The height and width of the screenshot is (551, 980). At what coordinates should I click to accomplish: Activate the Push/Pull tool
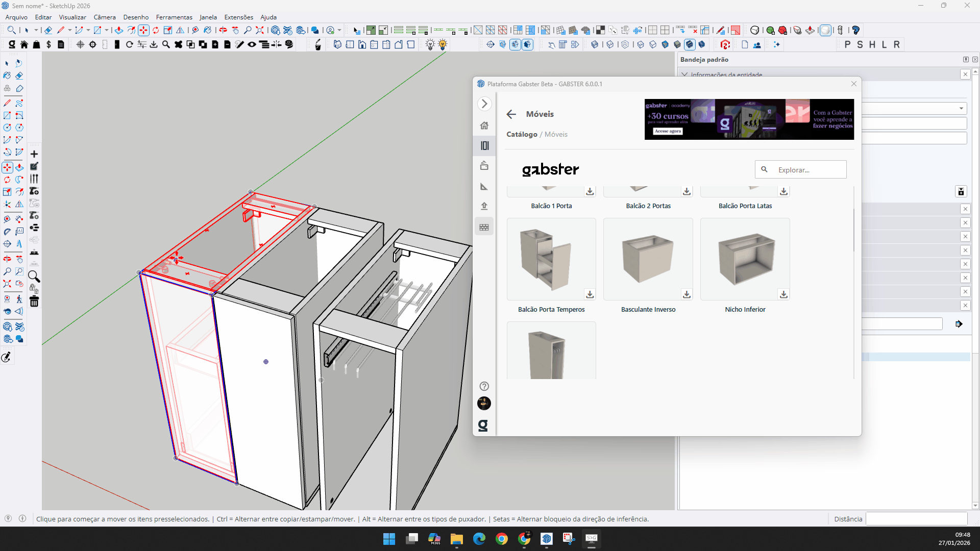[x=119, y=30]
